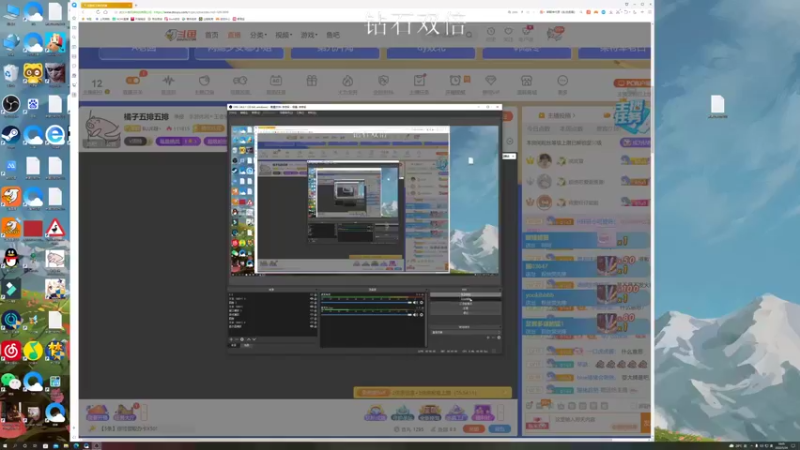The width and height of the screenshot is (800, 450).
Task: Open the shield icon in streamer toolbar
Action: [x=383, y=81]
